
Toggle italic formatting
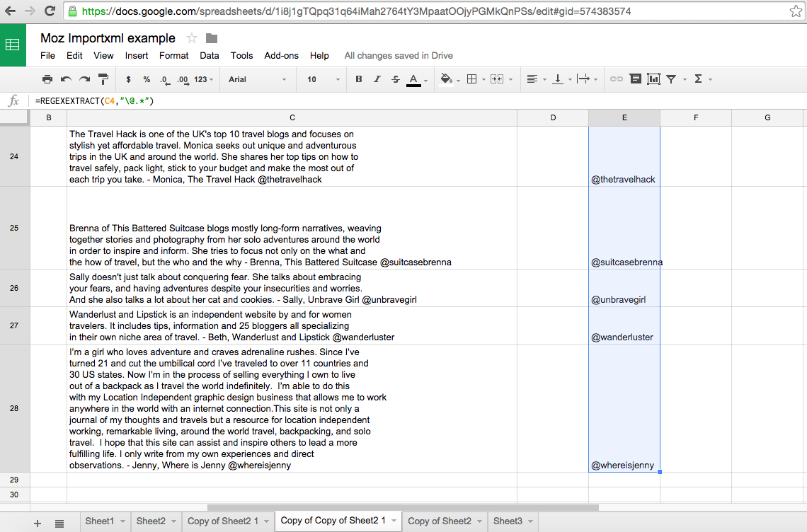click(377, 79)
